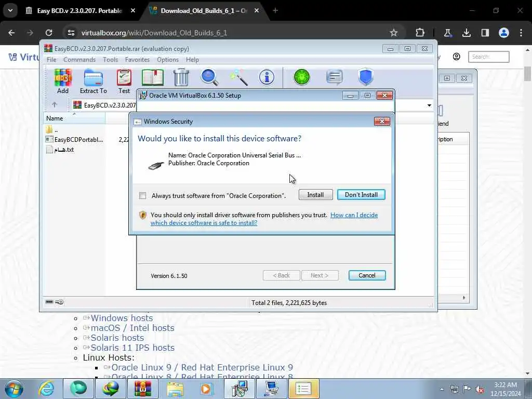Launch Internet Explorer from taskbar
532x399 pixels.
pos(46,389)
